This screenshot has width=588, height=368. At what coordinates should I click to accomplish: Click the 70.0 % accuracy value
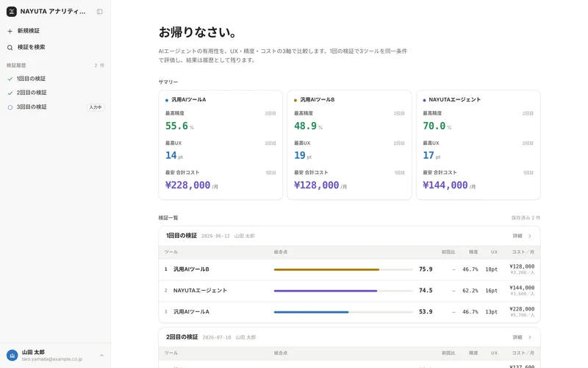click(437, 126)
